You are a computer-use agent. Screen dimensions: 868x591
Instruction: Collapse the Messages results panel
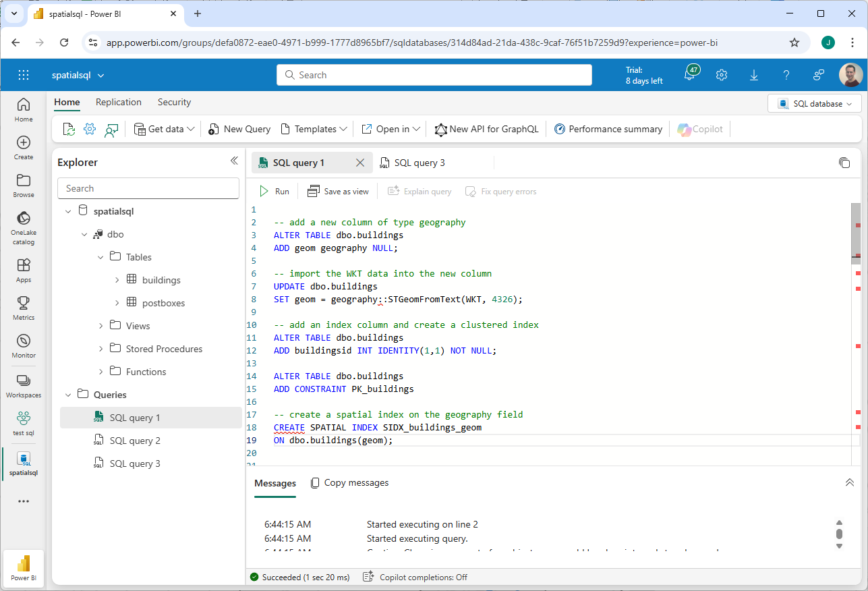pos(849,482)
